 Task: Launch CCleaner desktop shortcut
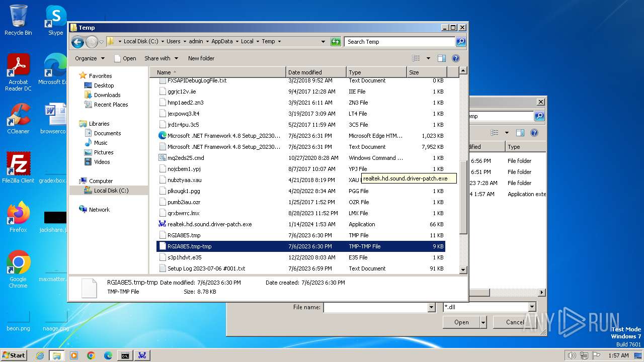coord(18,119)
